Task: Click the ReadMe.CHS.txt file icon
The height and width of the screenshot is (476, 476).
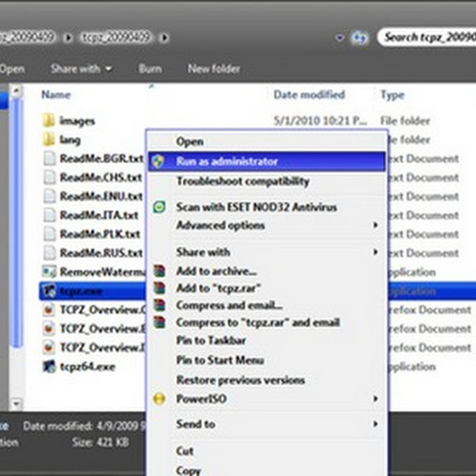Action: pyautogui.click(x=49, y=177)
